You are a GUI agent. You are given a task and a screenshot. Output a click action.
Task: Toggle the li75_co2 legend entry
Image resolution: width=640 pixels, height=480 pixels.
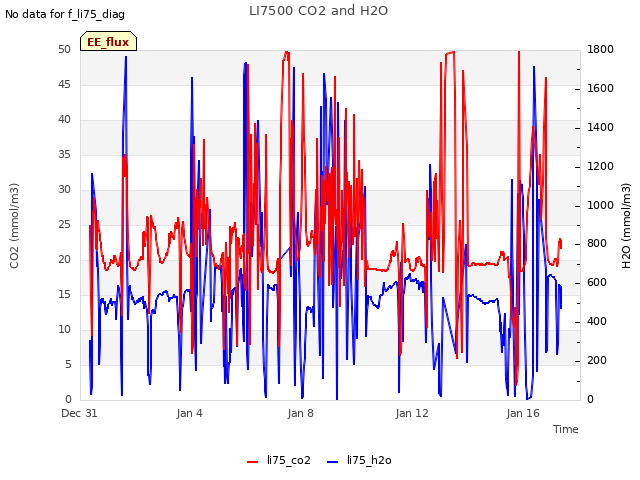(279, 460)
